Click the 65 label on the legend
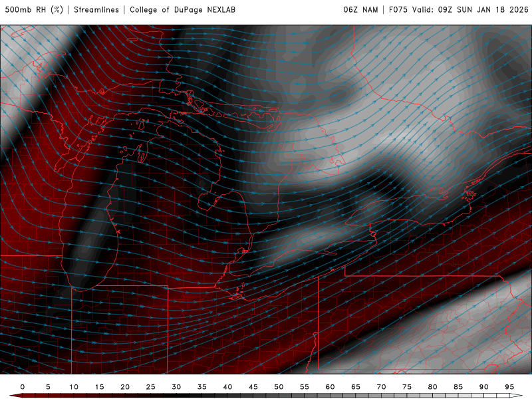532x399 pixels. 356,387
